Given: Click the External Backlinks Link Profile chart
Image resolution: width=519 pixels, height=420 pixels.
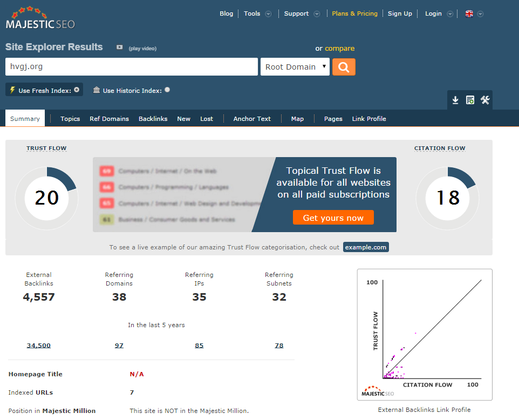Looking at the screenshot, I should pos(425,335).
